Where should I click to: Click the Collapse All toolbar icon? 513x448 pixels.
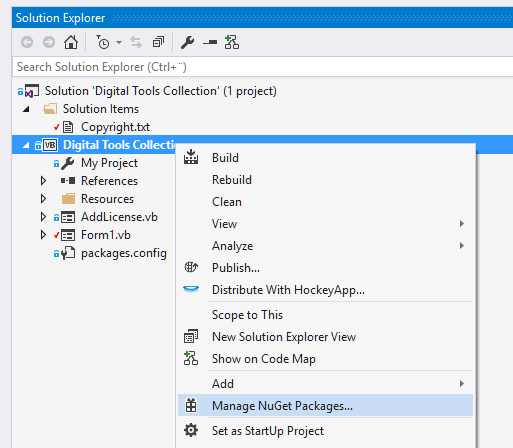(x=158, y=42)
